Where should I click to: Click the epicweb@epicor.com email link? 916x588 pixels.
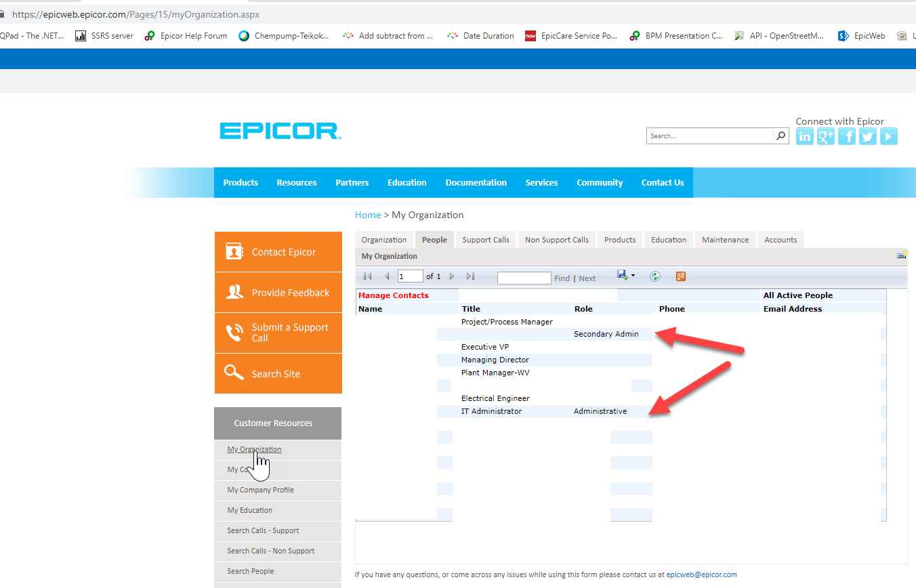click(x=702, y=574)
